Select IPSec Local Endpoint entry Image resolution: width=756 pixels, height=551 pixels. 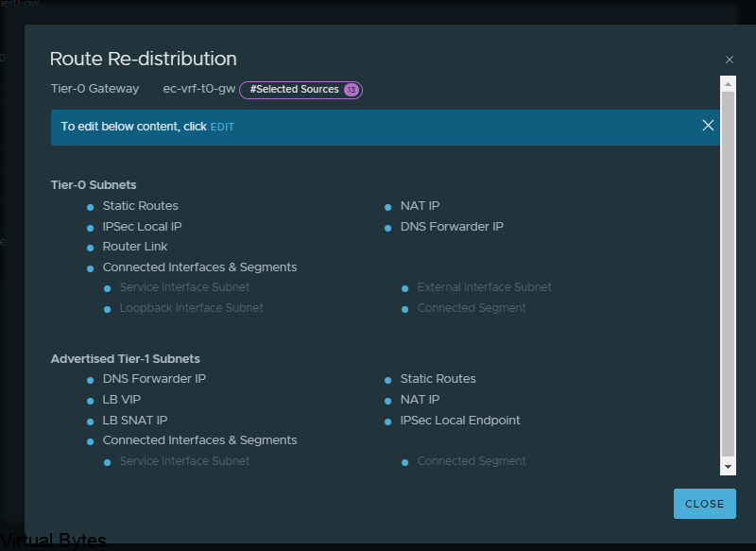(460, 421)
